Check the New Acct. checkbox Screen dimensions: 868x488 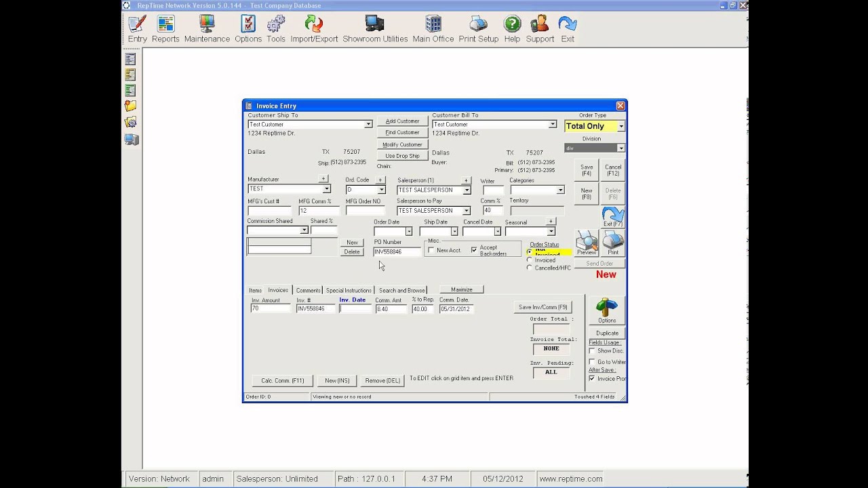tap(431, 250)
